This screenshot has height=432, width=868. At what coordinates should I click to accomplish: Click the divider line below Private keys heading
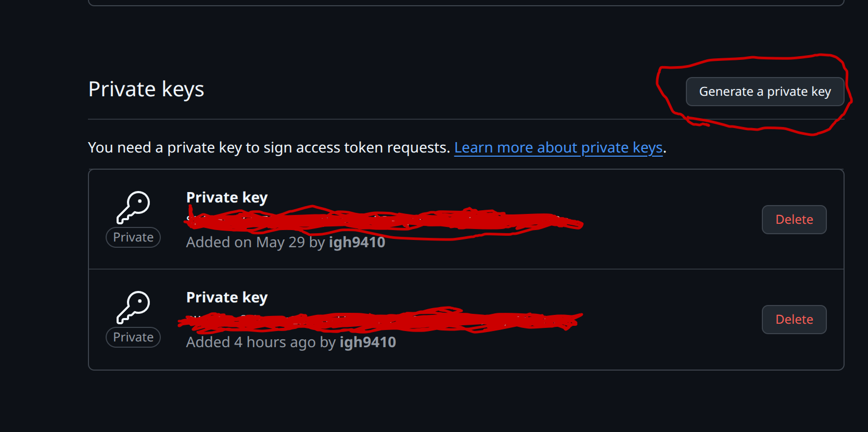364,119
